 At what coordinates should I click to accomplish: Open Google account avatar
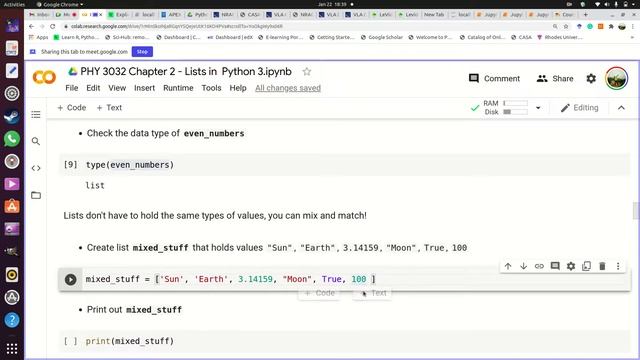click(x=616, y=78)
